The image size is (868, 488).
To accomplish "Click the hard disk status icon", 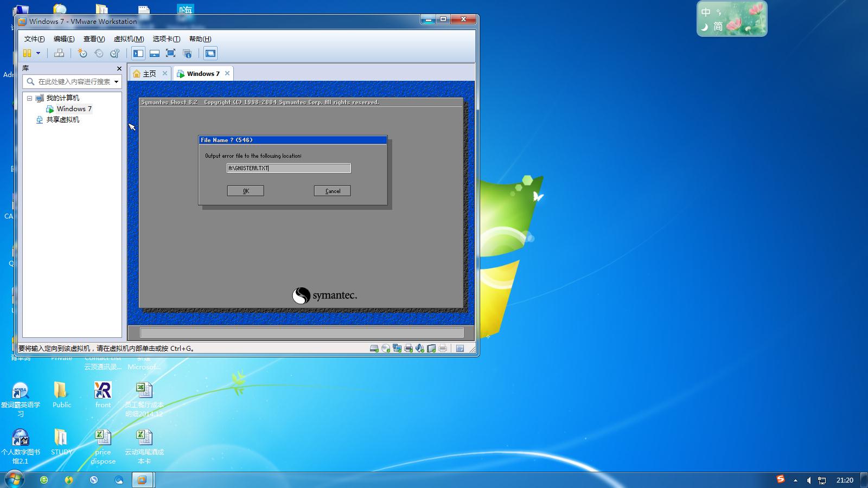I will (374, 349).
